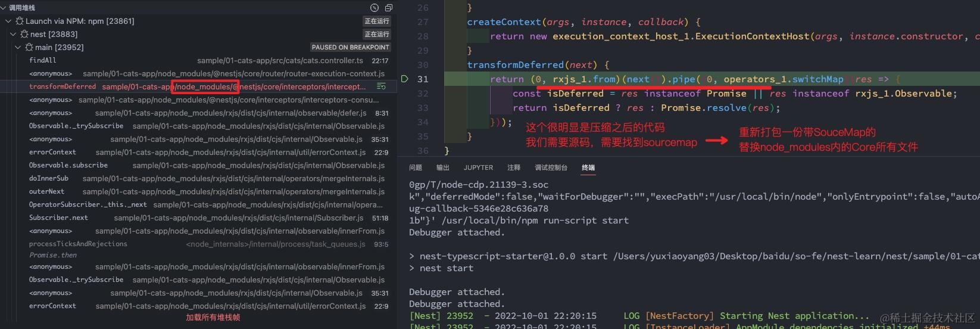980x329 pixels.
Task: Click transformDeferred(next) definition in editor
Action: [x=532, y=65]
